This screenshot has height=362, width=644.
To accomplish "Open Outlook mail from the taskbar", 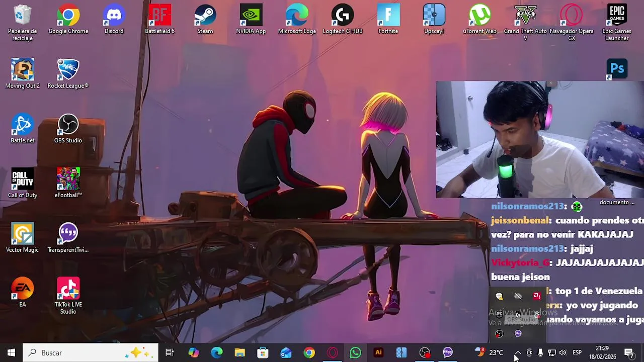I will (286, 353).
